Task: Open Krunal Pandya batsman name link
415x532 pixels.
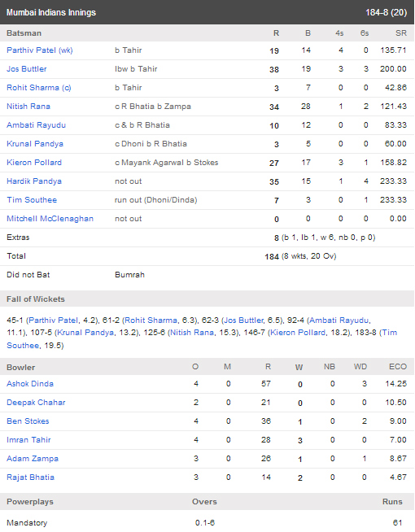Action: (35, 143)
